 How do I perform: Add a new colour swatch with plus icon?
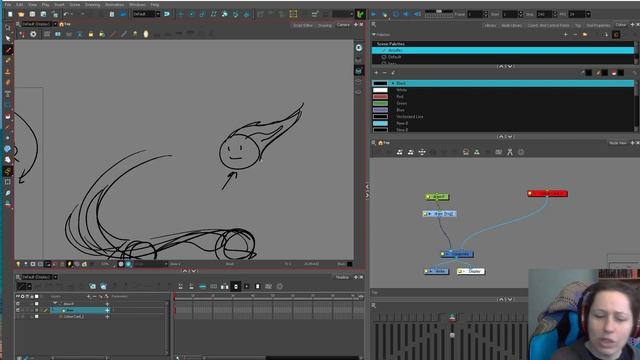(x=376, y=73)
